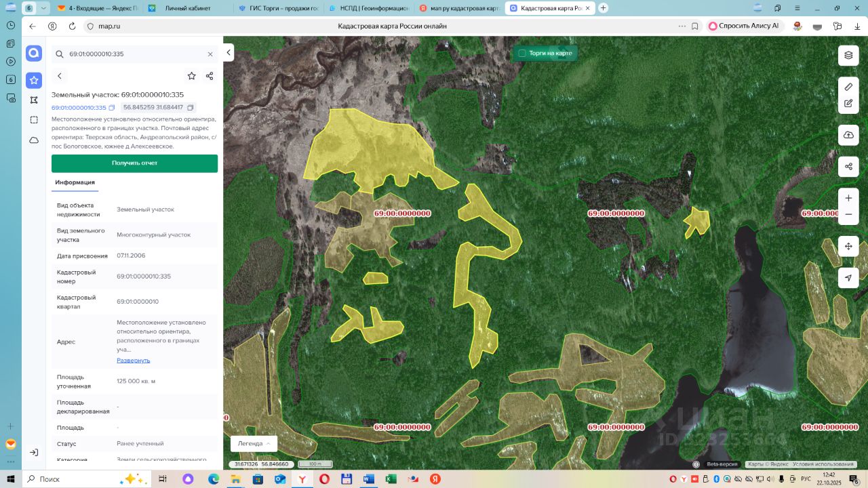Zoom in on the map
The height and width of the screenshot is (488, 868).
point(848,198)
